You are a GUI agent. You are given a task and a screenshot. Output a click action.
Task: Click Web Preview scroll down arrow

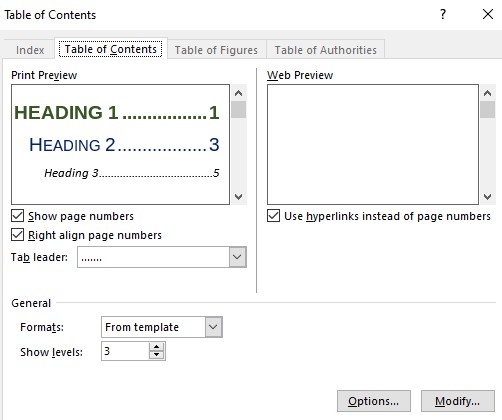click(487, 197)
